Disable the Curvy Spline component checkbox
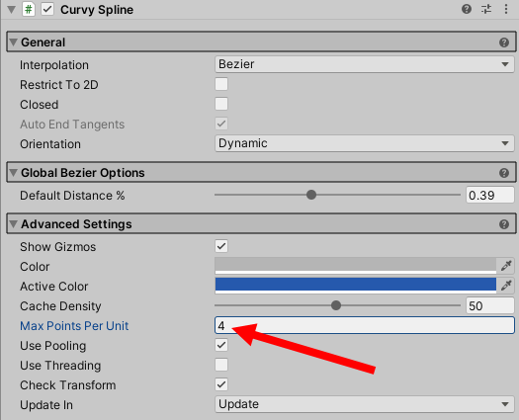The image size is (519, 420). point(47,9)
